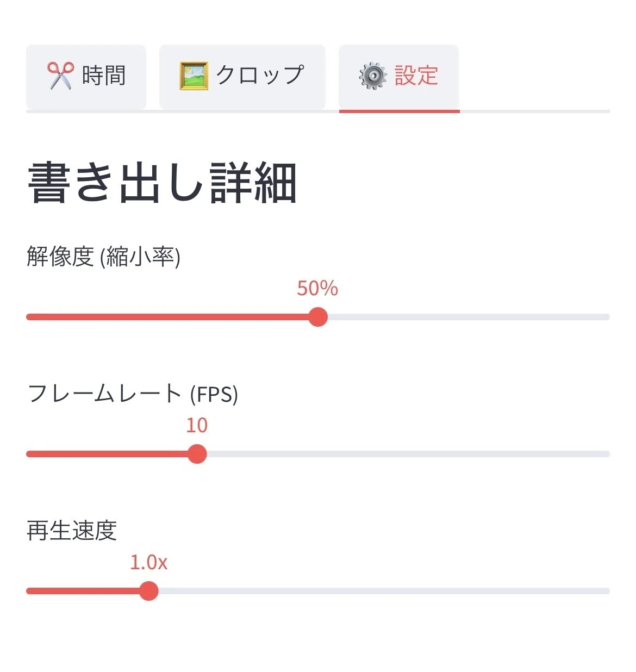636x672 pixels.
Task: Click the red filled part of FPS slider
Action: 107,454
